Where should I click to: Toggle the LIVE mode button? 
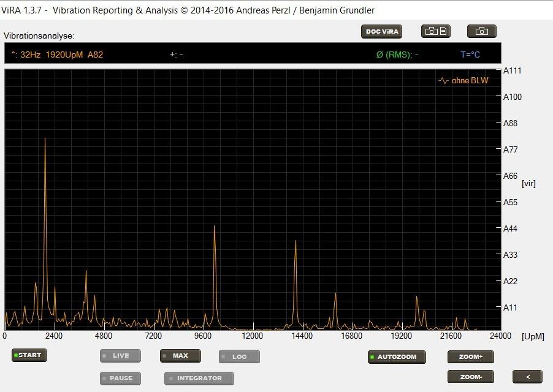[121, 356]
